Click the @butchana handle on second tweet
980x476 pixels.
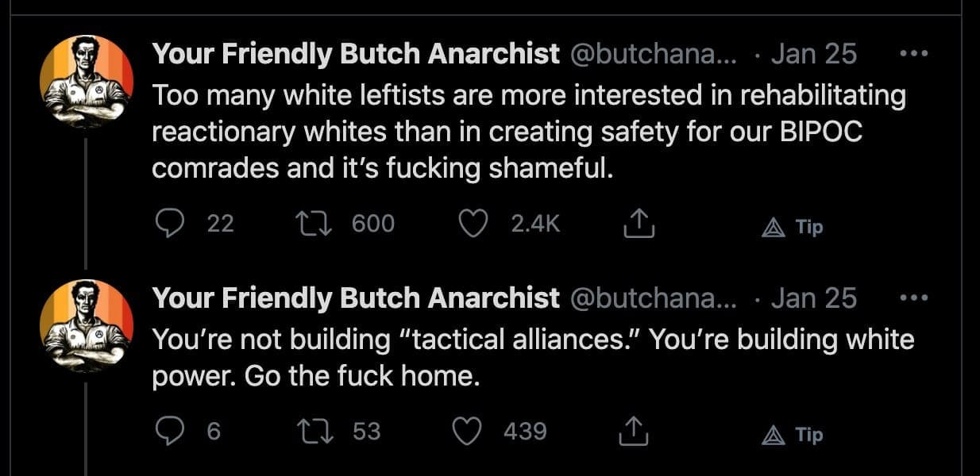654,298
